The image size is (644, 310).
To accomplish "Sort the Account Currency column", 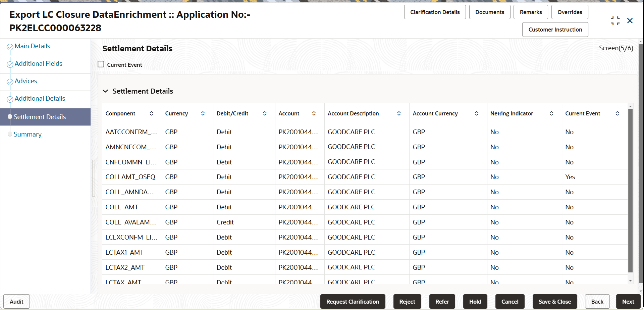I will point(476,113).
